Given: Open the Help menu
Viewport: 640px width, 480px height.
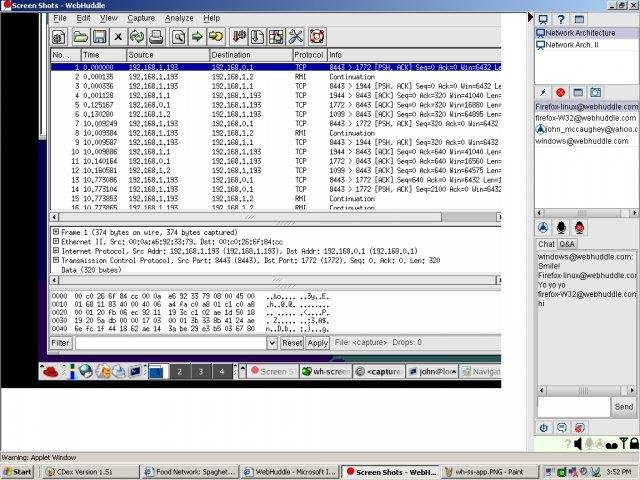Looking at the screenshot, I should pyautogui.click(x=211, y=18).
